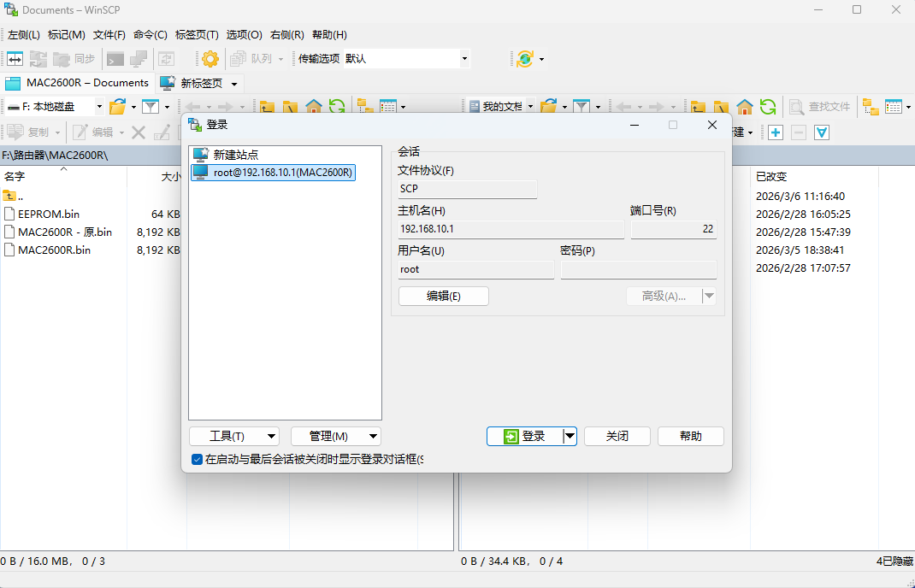Viewport: 915px width, 588px height.
Task: Open the 左侧(L) menu
Action: 24,34
